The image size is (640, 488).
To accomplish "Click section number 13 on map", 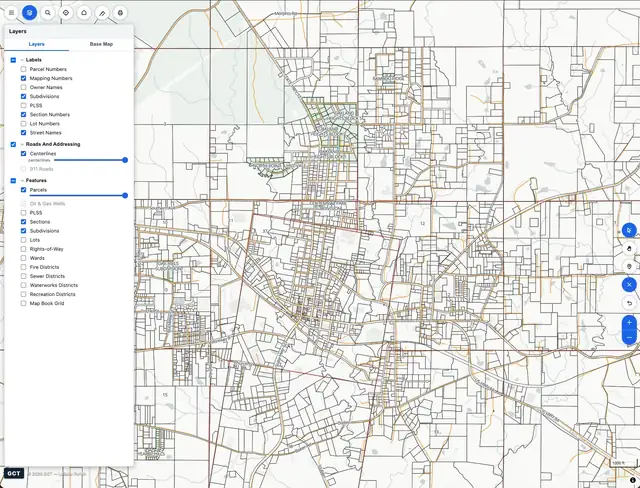I will [436, 432].
